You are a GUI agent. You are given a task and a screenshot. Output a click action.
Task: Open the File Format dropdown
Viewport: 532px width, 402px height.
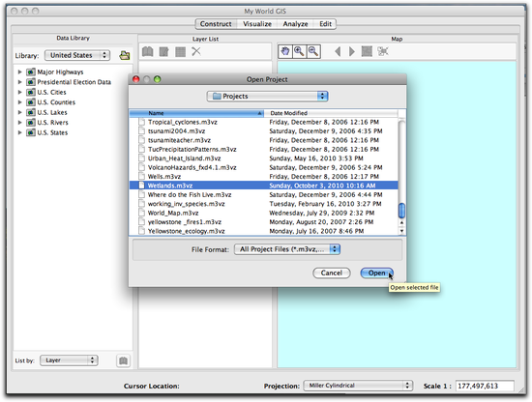point(286,249)
